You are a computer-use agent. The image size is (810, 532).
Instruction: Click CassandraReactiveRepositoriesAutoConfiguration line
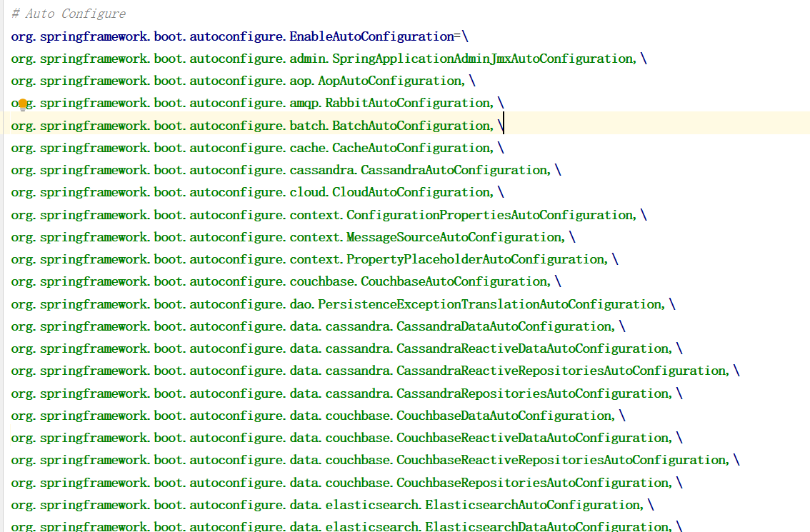tap(375, 371)
